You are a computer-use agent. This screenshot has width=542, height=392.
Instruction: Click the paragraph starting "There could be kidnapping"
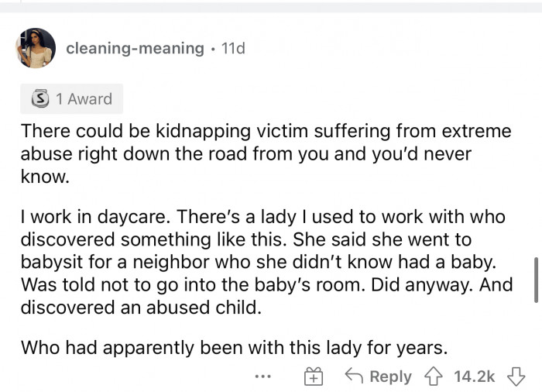pyautogui.click(x=266, y=153)
